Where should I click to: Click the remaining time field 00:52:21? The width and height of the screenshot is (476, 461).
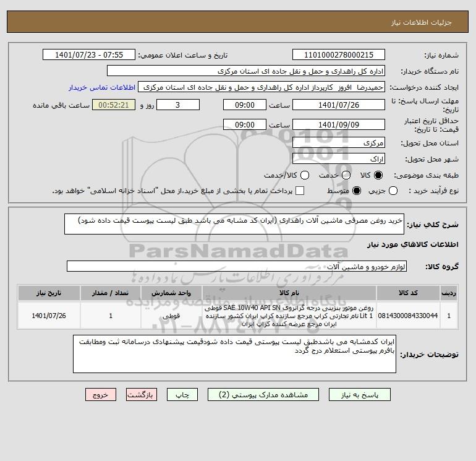point(114,105)
